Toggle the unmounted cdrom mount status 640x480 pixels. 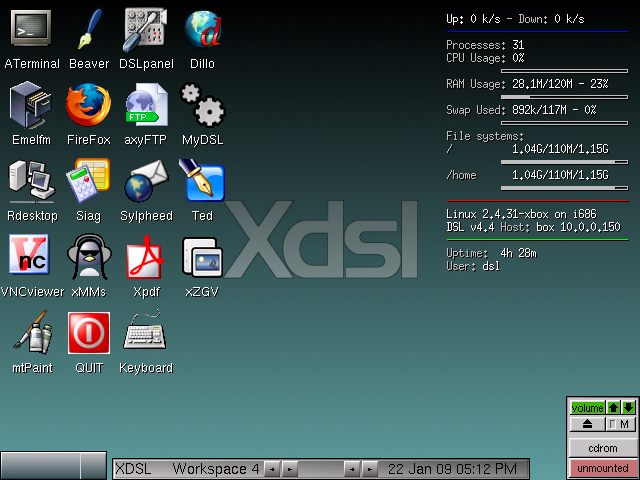point(602,468)
